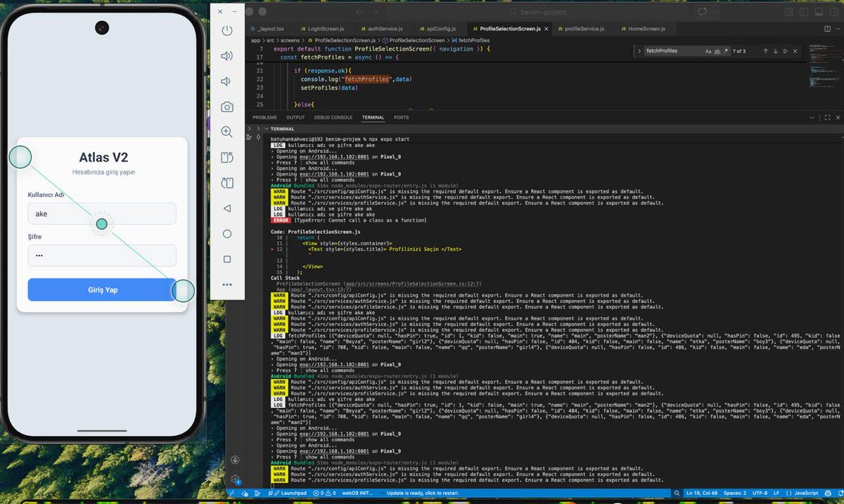Open the OUTPUT panel tab

pos(295,117)
